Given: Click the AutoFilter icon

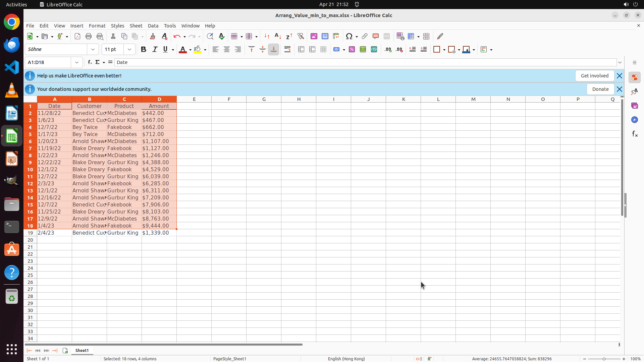Looking at the screenshot, I should pyautogui.click(x=301, y=36).
